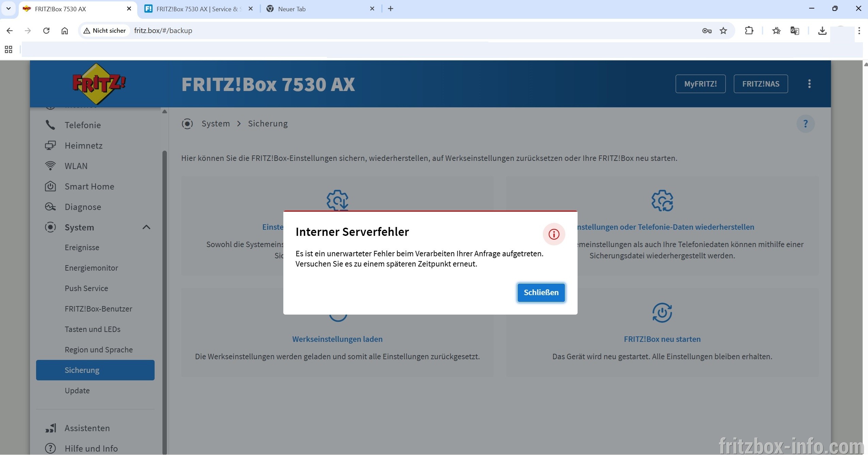
Task: Click the WLAN wifi icon
Action: pos(50,166)
